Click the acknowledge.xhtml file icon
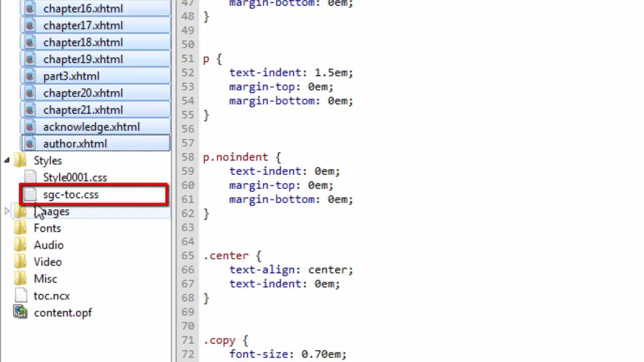 (x=30, y=127)
